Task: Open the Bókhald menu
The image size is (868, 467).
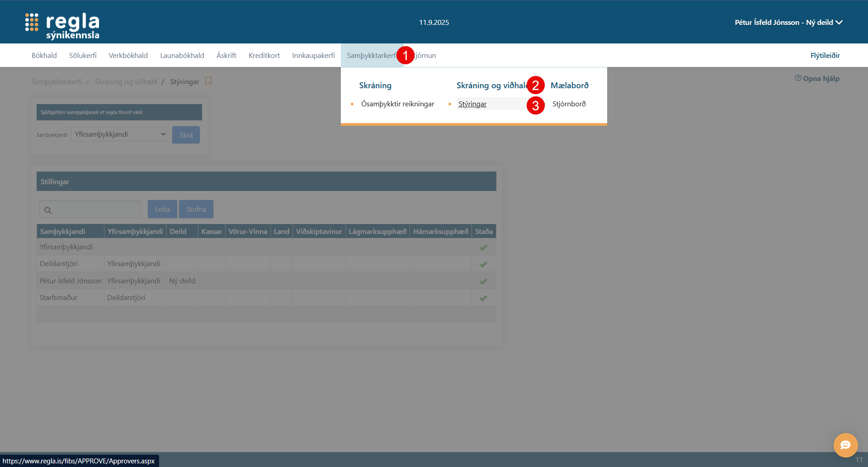Action: pos(44,55)
